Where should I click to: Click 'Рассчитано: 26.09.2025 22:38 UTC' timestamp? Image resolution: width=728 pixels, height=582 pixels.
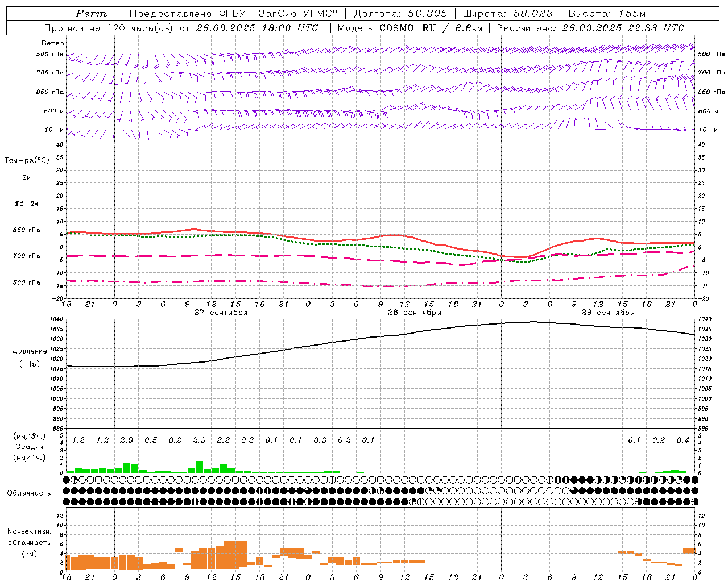(x=590, y=28)
